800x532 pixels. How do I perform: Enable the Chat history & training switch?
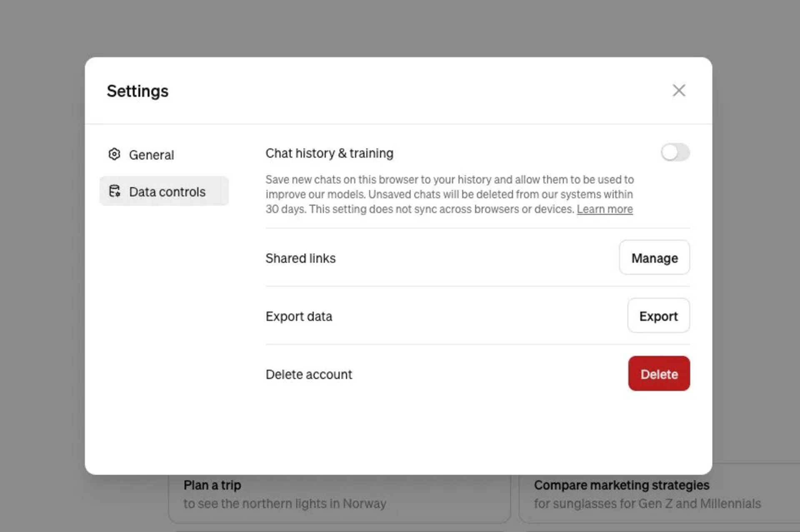click(x=675, y=152)
